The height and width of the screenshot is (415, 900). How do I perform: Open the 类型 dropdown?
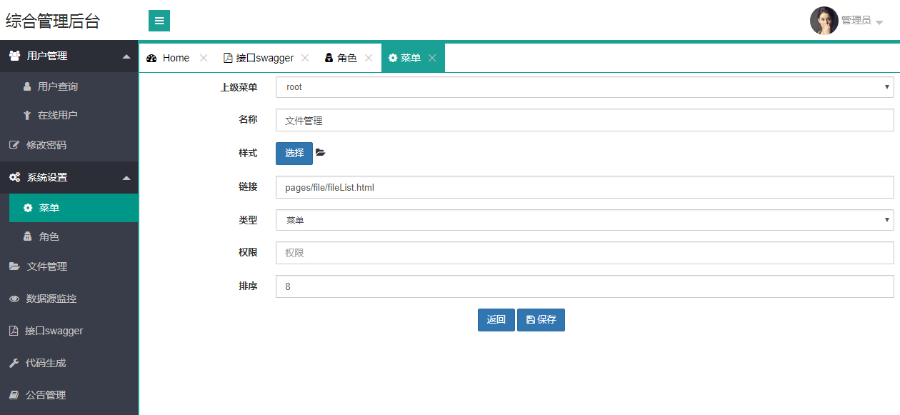pos(583,220)
